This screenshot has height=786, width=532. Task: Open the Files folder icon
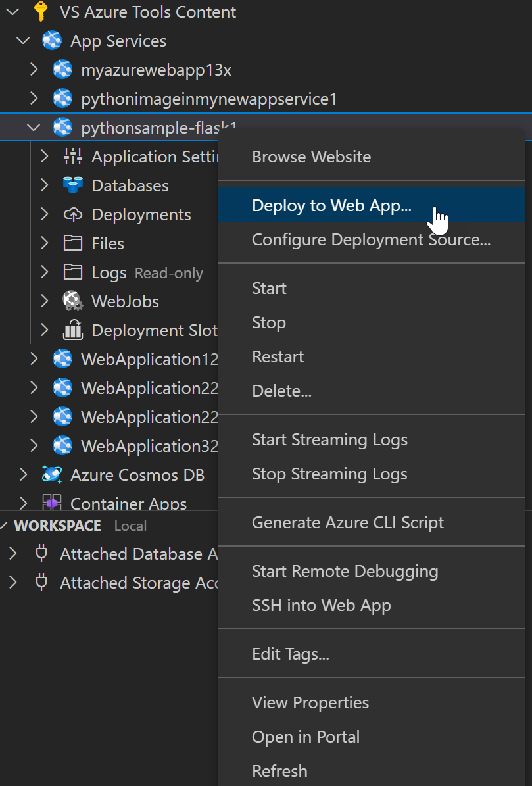pyautogui.click(x=73, y=243)
